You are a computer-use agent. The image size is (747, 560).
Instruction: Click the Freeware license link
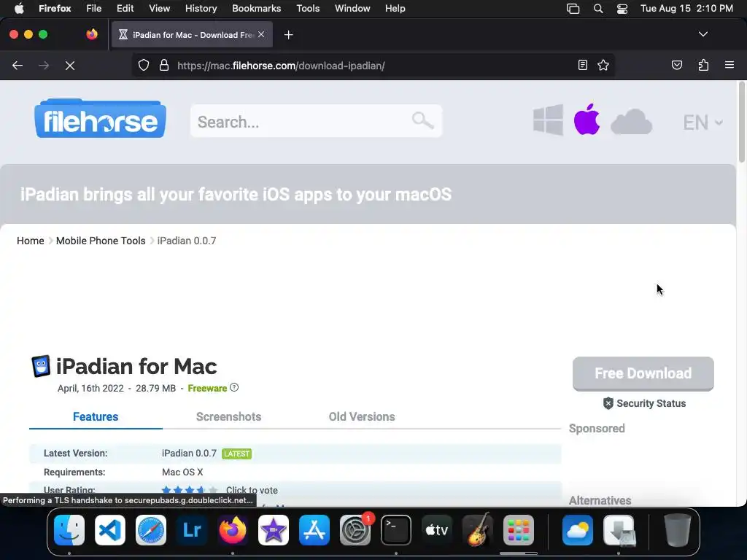[207, 389]
